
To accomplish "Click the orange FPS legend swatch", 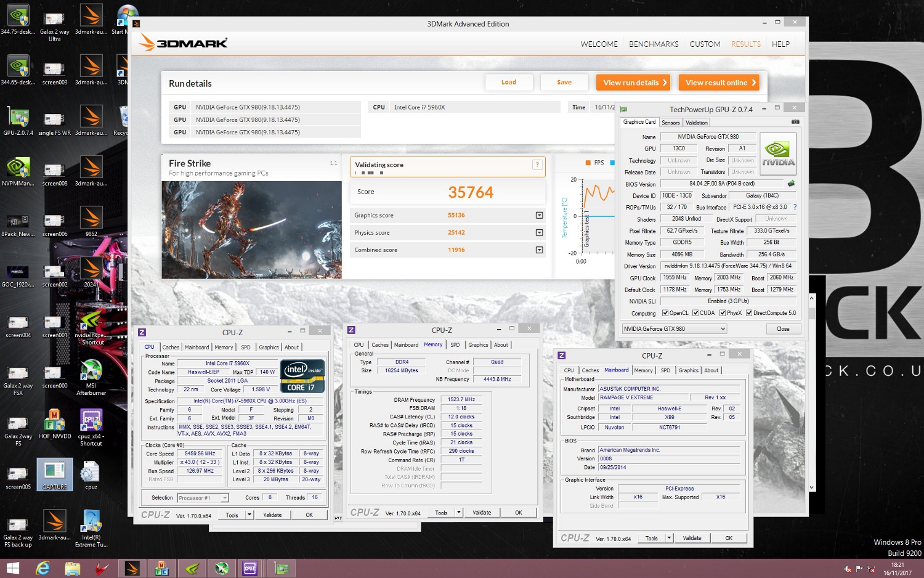I will 588,163.
